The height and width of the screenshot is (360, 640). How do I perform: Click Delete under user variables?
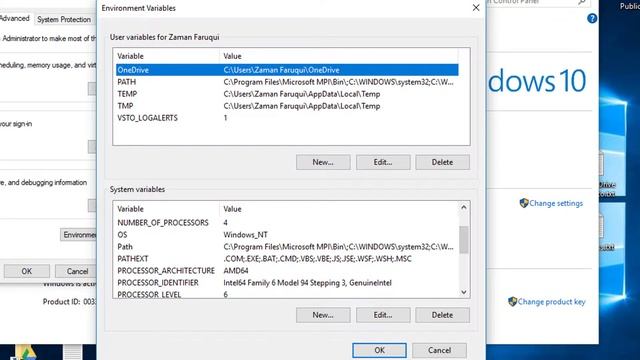(442, 162)
